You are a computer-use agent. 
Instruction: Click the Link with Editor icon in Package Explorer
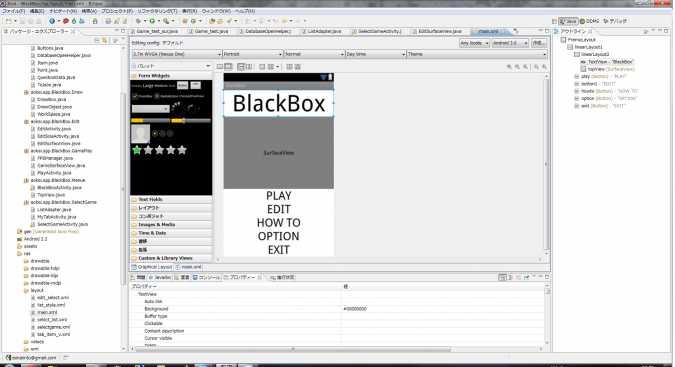coord(105,40)
